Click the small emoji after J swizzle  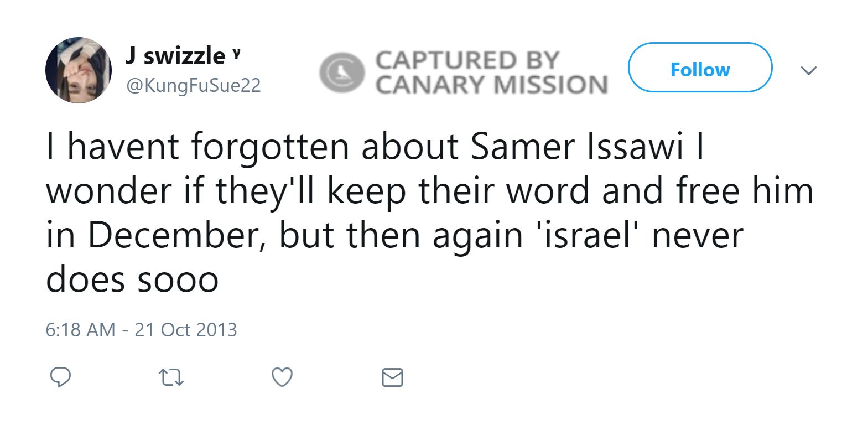pyautogui.click(x=236, y=54)
